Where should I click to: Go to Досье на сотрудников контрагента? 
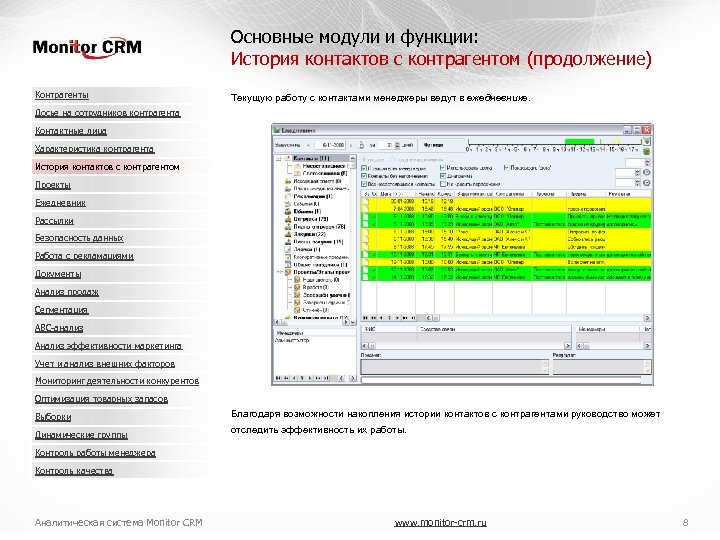(107, 112)
